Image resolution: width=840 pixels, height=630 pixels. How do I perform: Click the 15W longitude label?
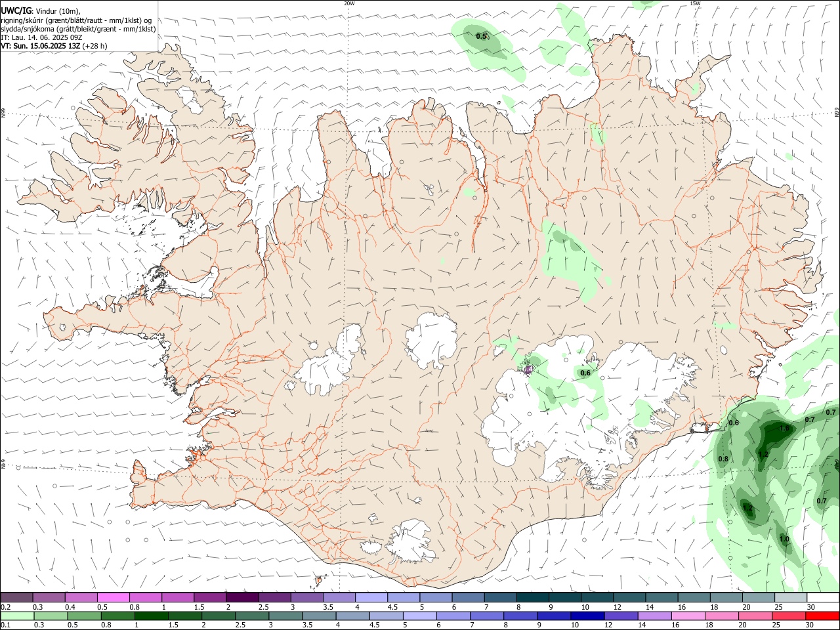[694, 3]
